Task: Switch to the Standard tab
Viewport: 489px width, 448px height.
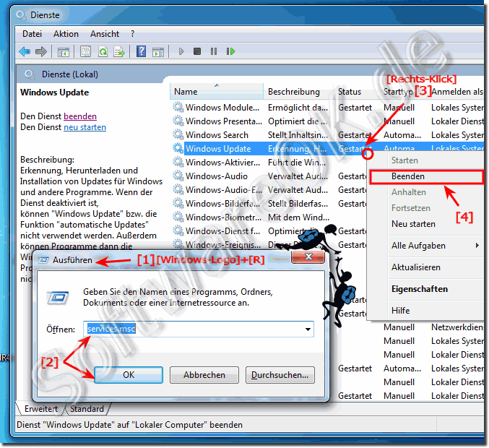Action: click(x=87, y=409)
